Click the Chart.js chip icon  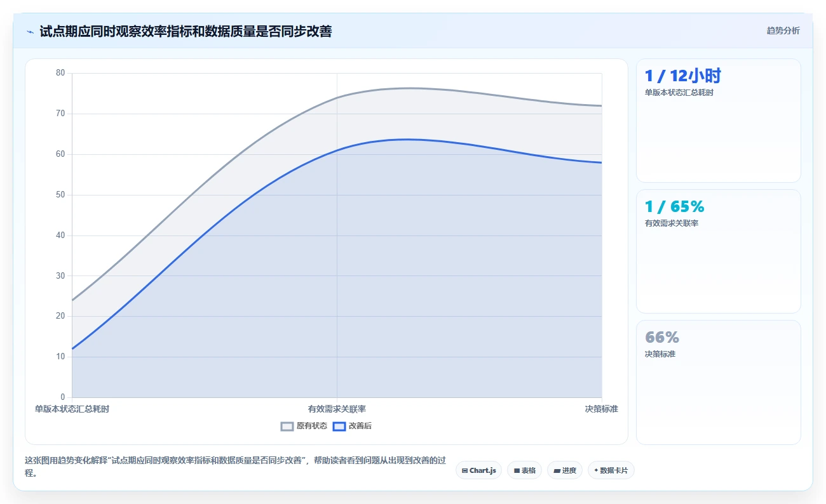click(x=464, y=470)
